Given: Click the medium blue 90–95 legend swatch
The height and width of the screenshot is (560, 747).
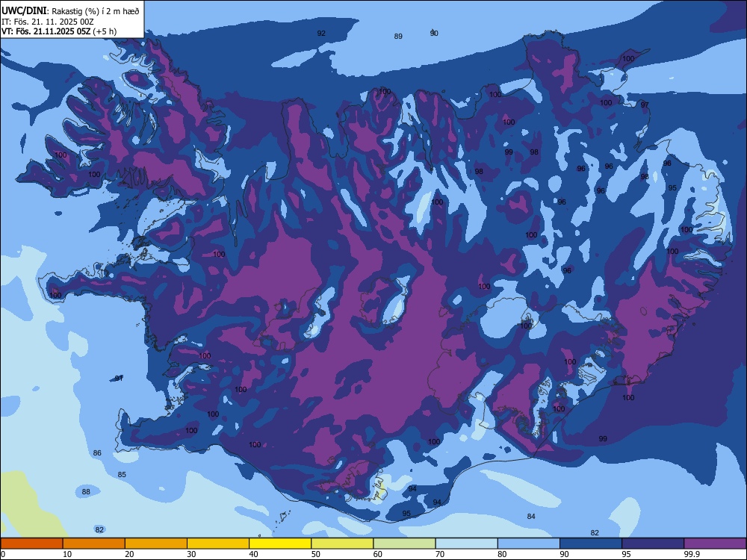Looking at the screenshot, I should tap(591, 544).
